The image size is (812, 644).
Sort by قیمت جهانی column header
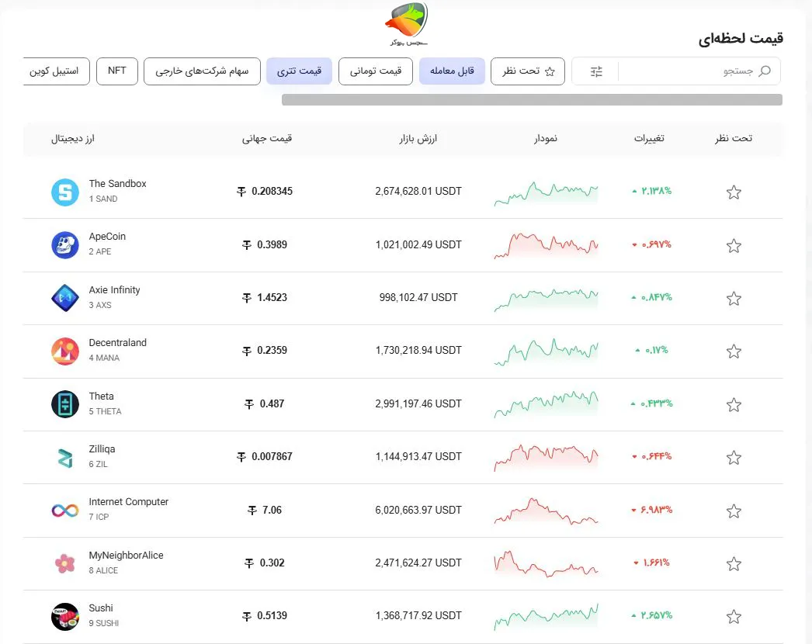click(x=267, y=139)
